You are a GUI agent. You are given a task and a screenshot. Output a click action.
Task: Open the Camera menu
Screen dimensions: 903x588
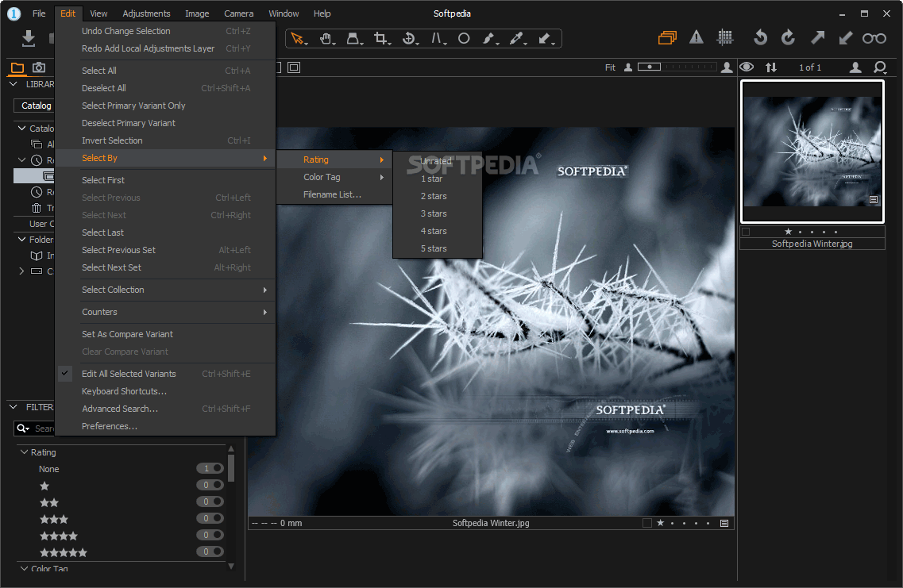[238, 13]
